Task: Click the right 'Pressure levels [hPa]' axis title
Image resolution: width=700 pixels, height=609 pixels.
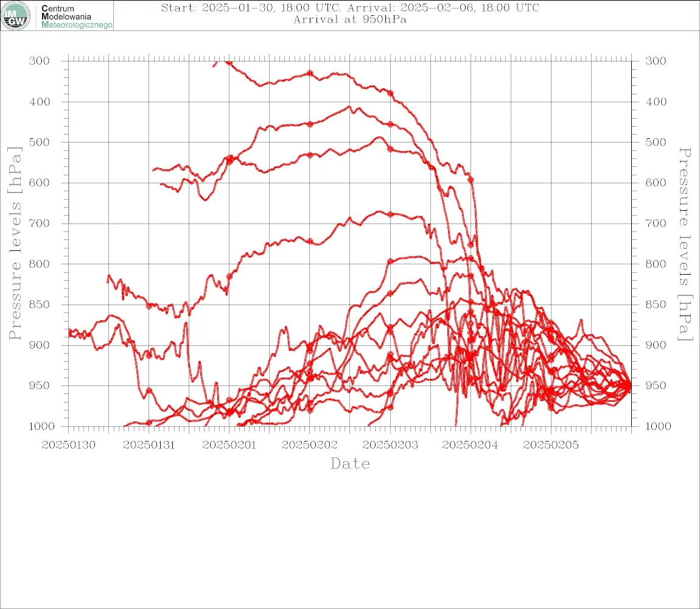Action: [685, 244]
